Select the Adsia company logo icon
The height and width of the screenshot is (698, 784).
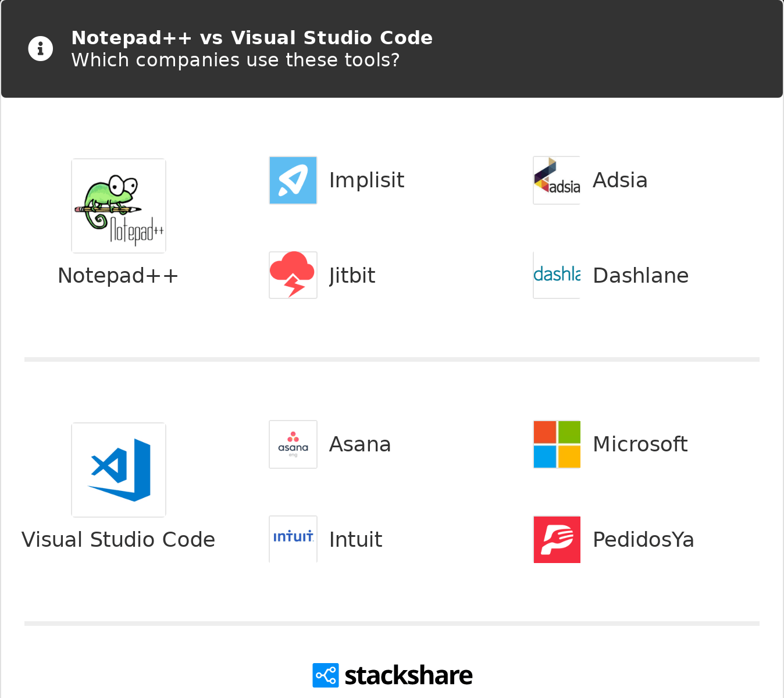point(556,180)
